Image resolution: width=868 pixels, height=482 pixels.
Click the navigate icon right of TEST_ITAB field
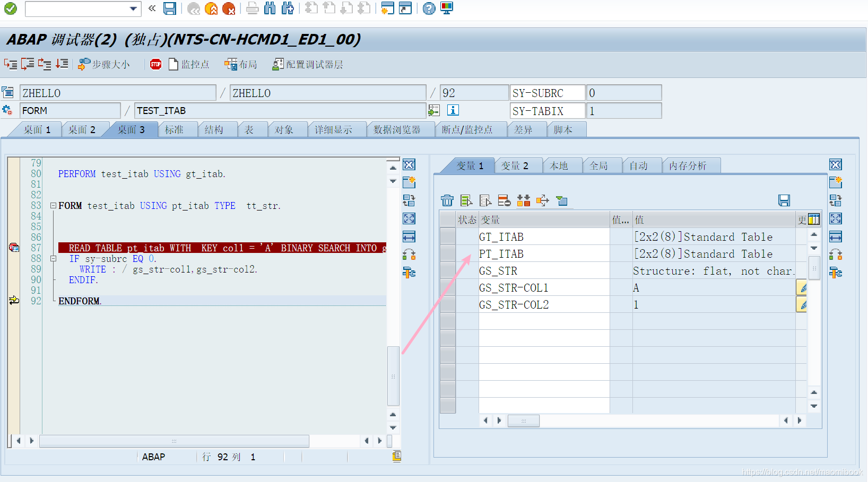coord(434,110)
